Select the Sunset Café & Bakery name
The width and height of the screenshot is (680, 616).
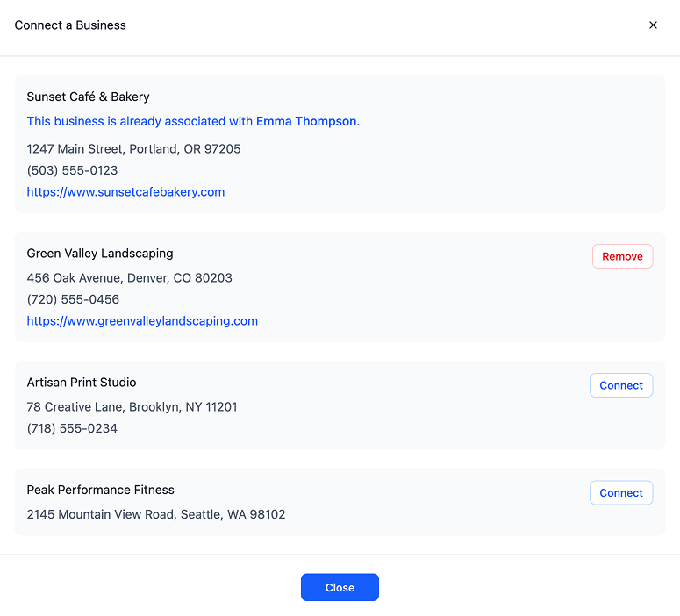(x=88, y=97)
